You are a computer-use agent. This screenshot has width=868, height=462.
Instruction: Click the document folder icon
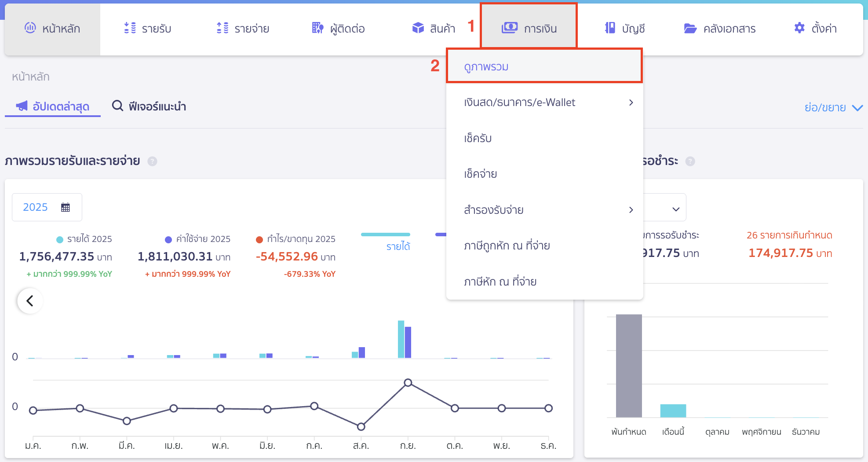click(x=690, y=29)
